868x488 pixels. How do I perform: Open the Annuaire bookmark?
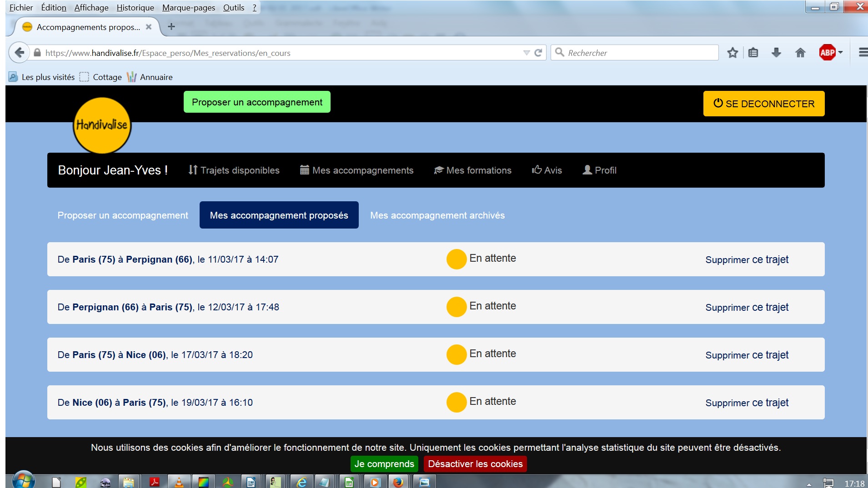click(x=150, y=77)
